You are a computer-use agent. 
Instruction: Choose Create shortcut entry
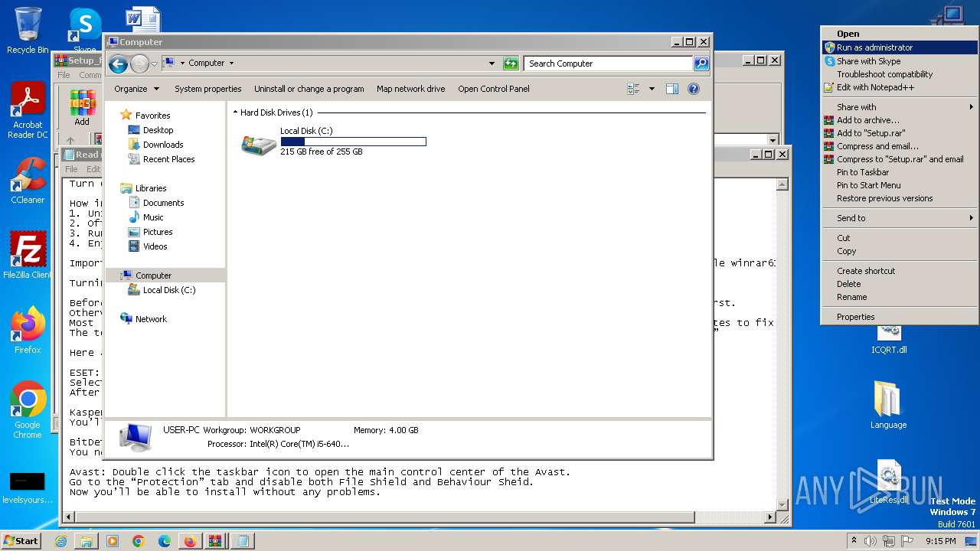899,271
